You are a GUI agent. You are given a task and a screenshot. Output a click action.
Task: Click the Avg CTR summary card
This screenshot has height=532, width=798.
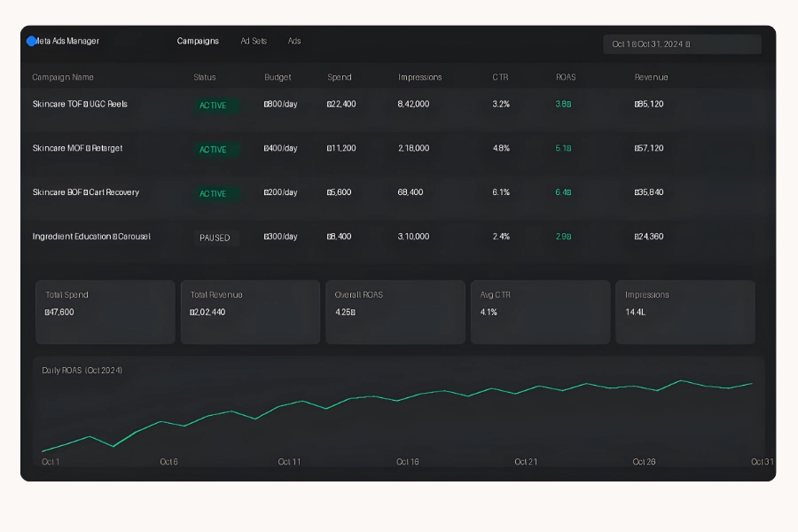[x=540, y=312]
